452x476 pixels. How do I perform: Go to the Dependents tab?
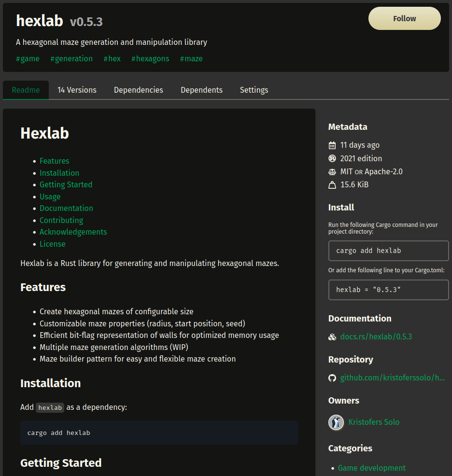click(201, 90)
